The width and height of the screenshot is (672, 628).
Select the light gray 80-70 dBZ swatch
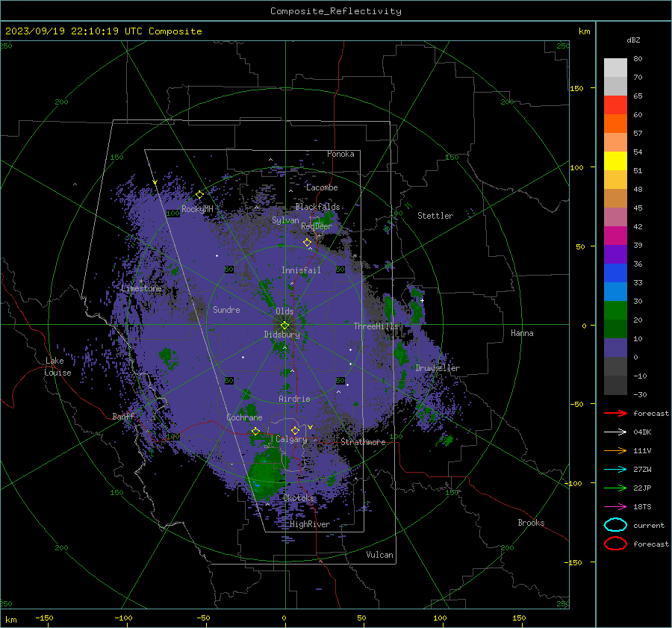pos(615,68)
